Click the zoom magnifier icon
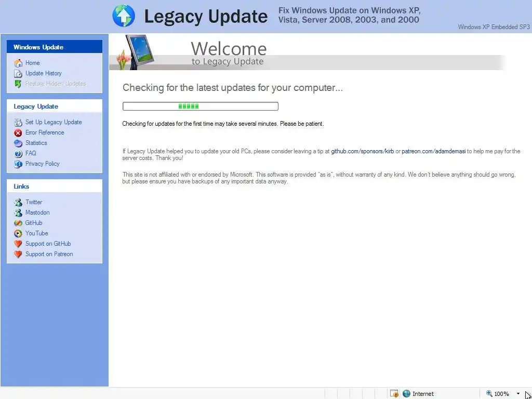Viewport: 532px width, 399px height. 489,394
